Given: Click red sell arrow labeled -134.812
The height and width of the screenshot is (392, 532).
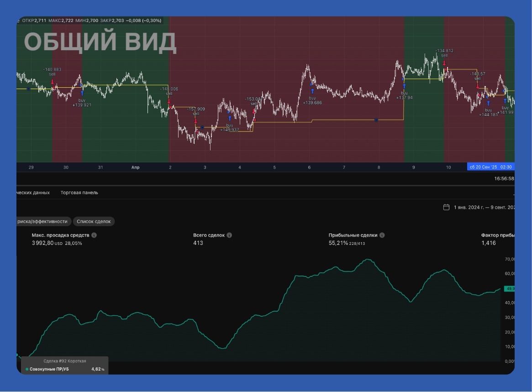Looking at the screenshot, I should coord(444,63).
